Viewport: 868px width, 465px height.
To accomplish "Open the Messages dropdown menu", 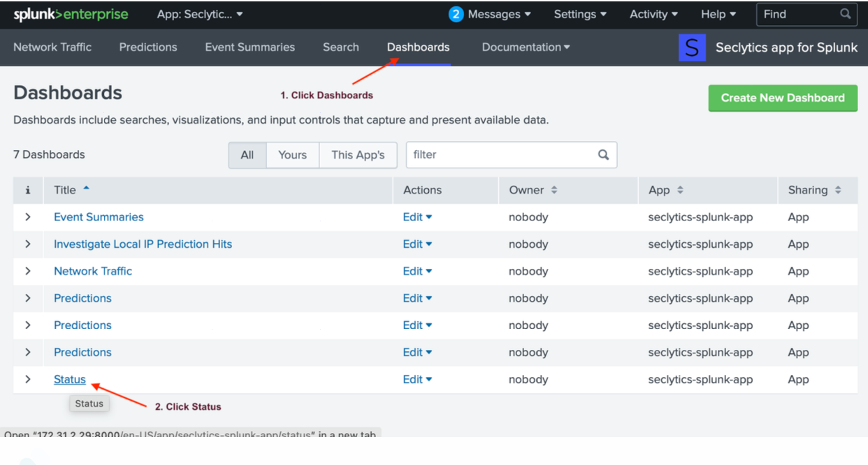I will [499, 14].
